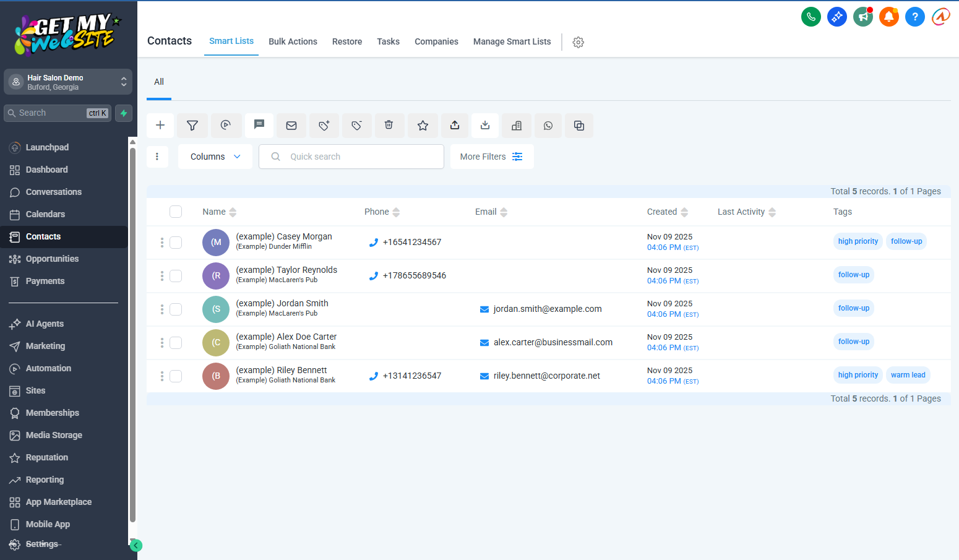Click the Send SMS message icon

coord(259,125)
